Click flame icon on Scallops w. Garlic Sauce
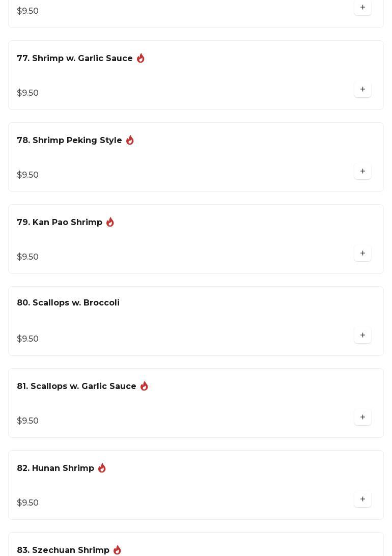Image resolution: width=392 pixels, height=556 pixels. tap(145, 386)
